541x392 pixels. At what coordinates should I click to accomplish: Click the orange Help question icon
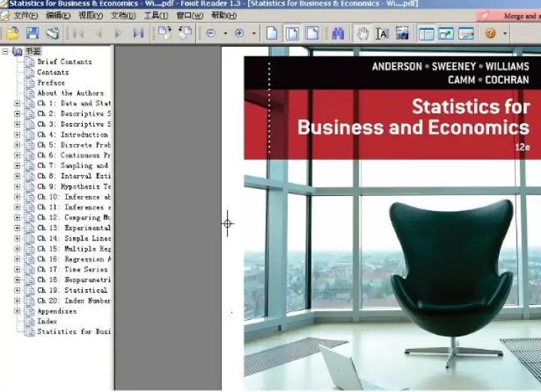[x=490, y=33]
